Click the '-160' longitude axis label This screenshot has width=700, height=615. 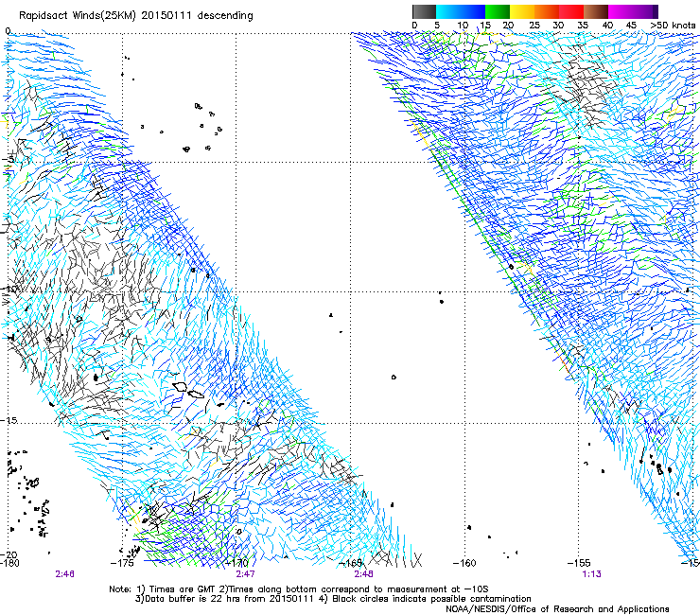pyautogui.click(x=464, y=563)
